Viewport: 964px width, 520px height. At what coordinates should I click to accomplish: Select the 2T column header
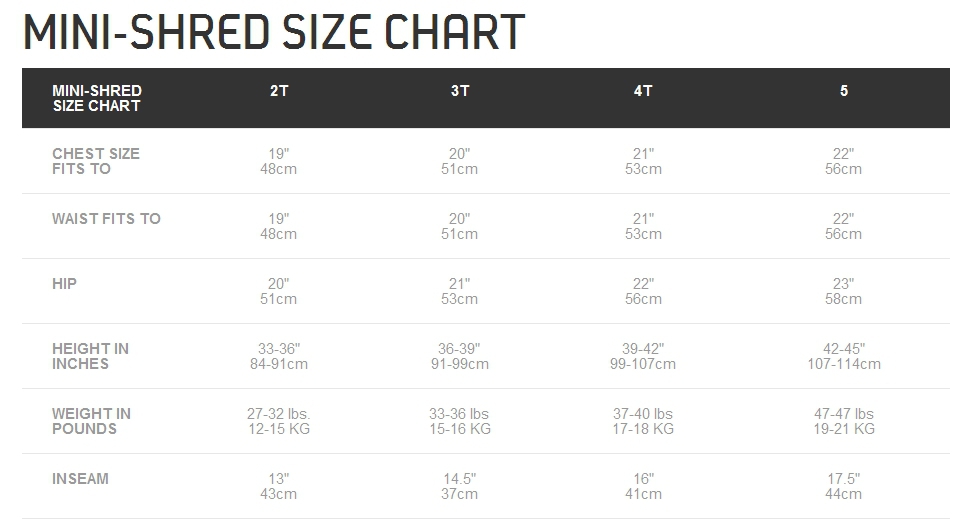click(x=279, y=91)
